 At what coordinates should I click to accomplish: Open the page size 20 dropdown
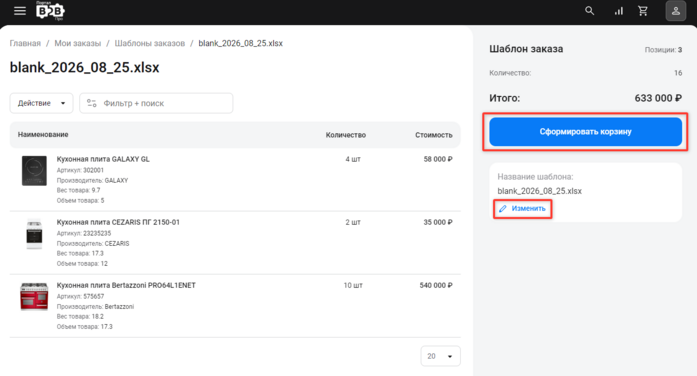(441, 356)
